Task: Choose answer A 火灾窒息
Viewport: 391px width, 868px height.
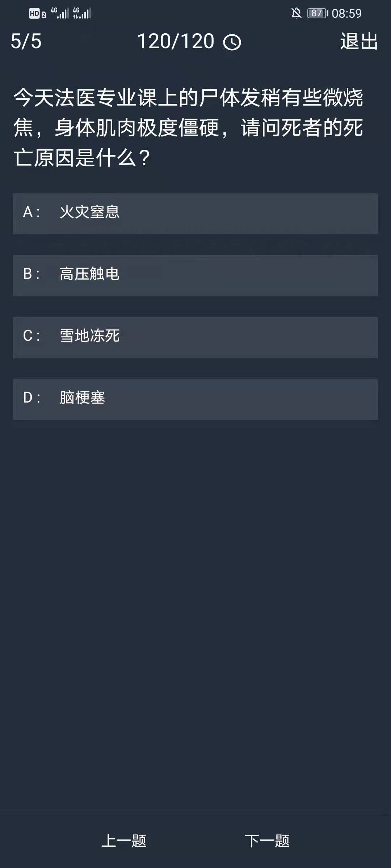Action: pos(195,213)
